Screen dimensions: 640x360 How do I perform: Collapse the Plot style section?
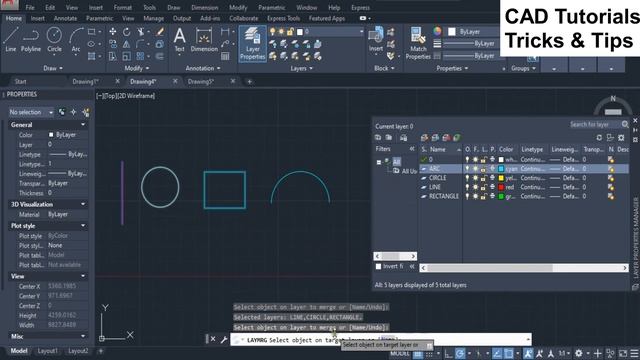click(x=83, y=226)
